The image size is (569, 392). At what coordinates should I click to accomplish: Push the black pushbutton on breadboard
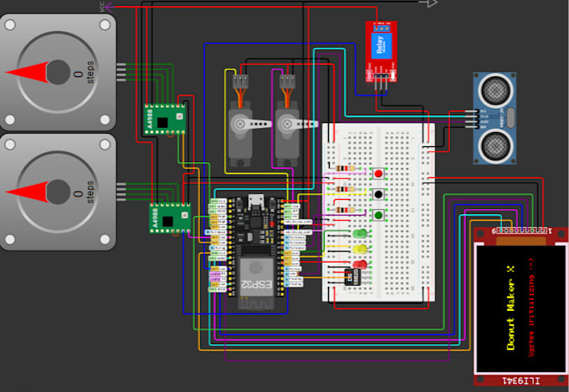378,195
